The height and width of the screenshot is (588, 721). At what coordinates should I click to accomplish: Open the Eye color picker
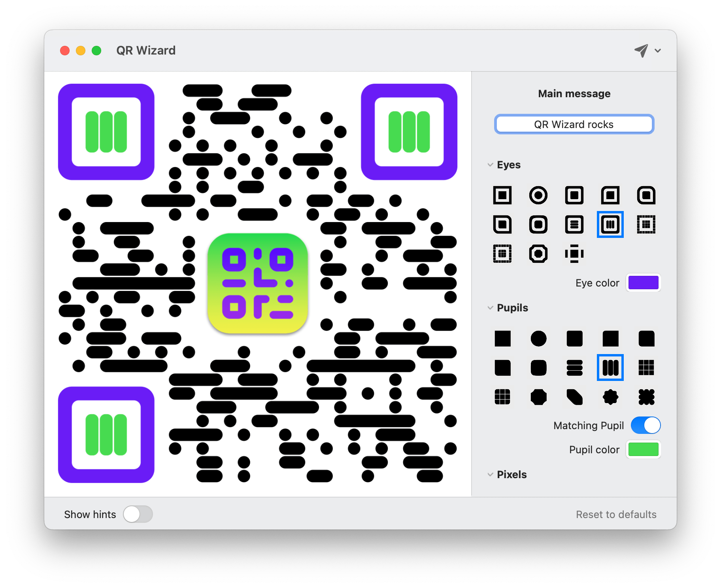pyautogui.click(x=643, y=283)
